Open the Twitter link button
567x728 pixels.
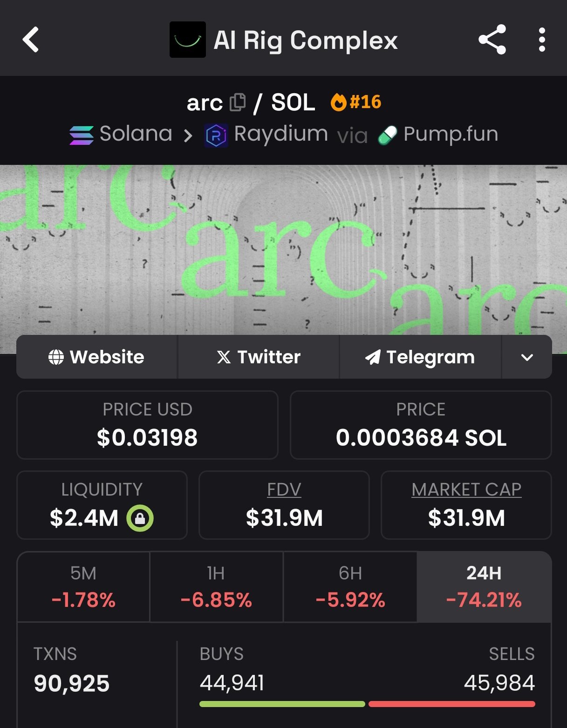[258, 357]
